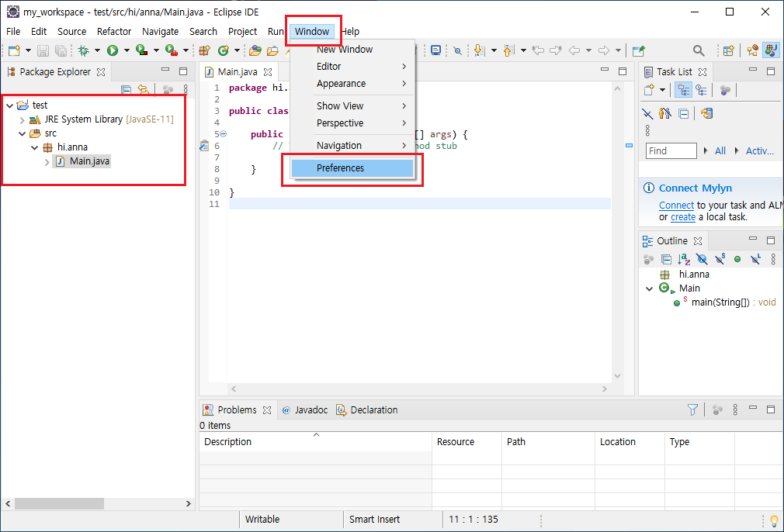The image size is (784, 532).
Task: Click Package Explorer horizontal scrollbar thumb
Action: click(59, 503)
